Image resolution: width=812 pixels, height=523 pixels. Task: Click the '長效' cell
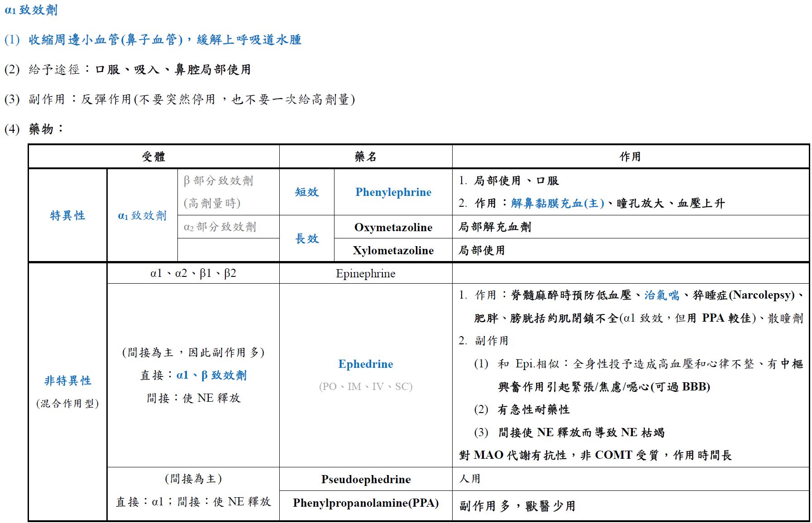point(307,239)
